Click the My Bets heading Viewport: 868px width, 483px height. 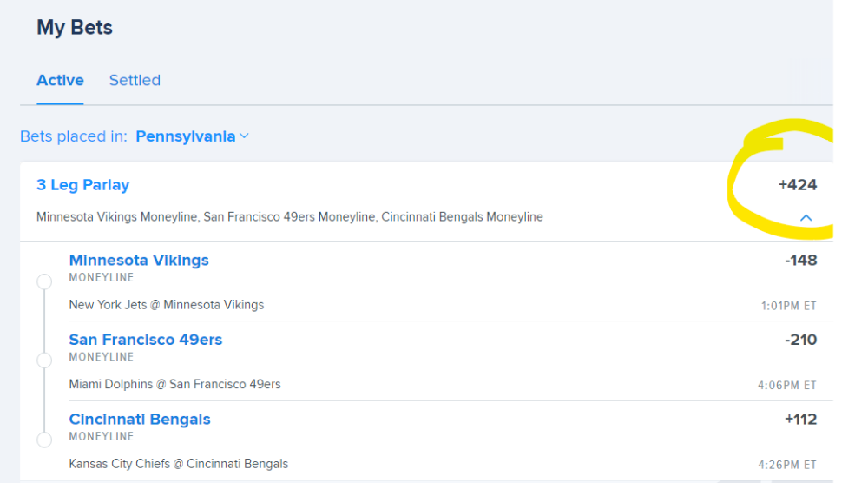point(75,28)
